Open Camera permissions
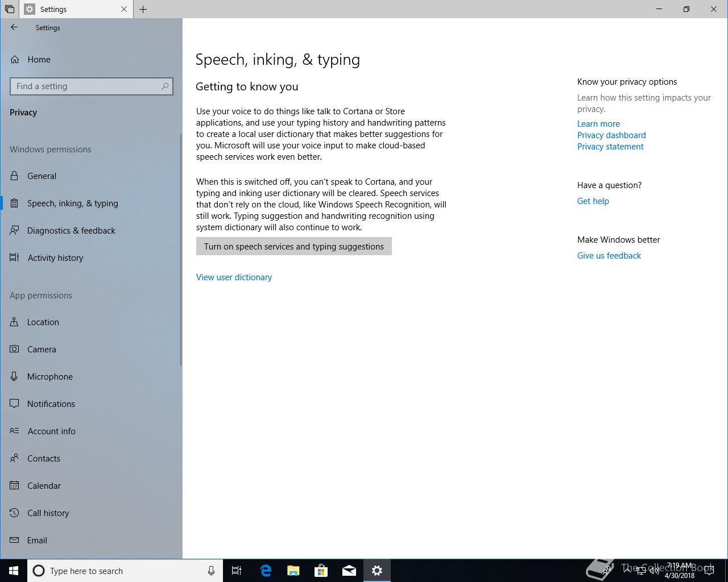This screenshot has width=728, height=582. (42, 349)
